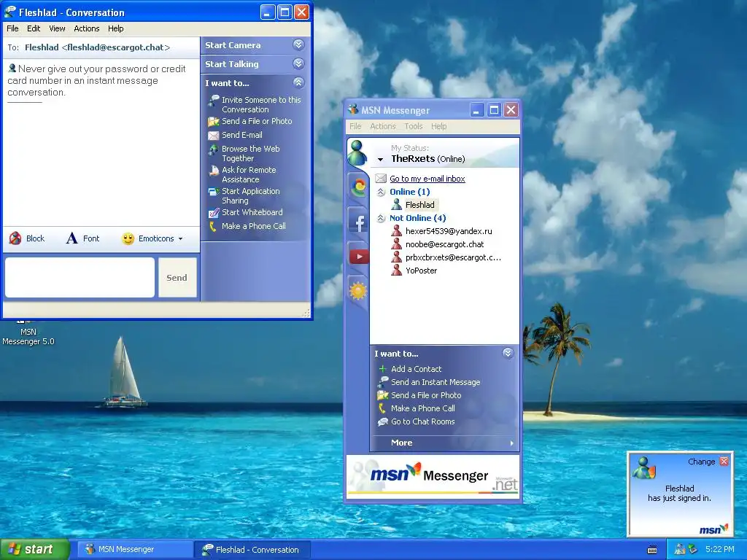Click the Block contact icon
This screenshot has height=560, width=747.
click(15, 238)
